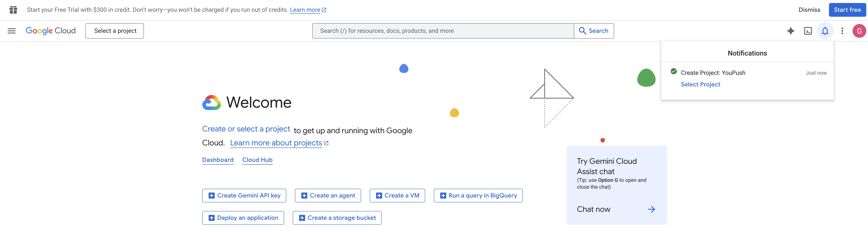This screenshot has height=232, width=868.
Task: Open the Learn more trial link
Action: click(x=308, y=10)
